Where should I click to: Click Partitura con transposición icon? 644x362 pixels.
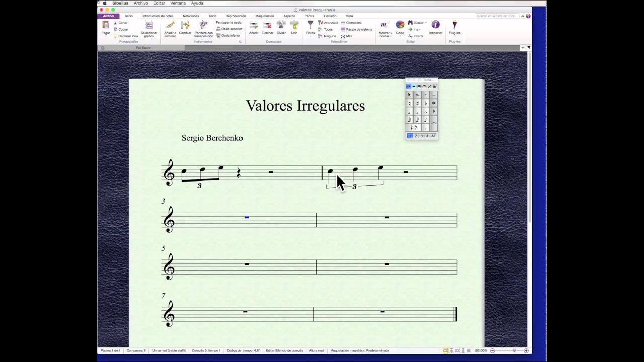point(203,25)
